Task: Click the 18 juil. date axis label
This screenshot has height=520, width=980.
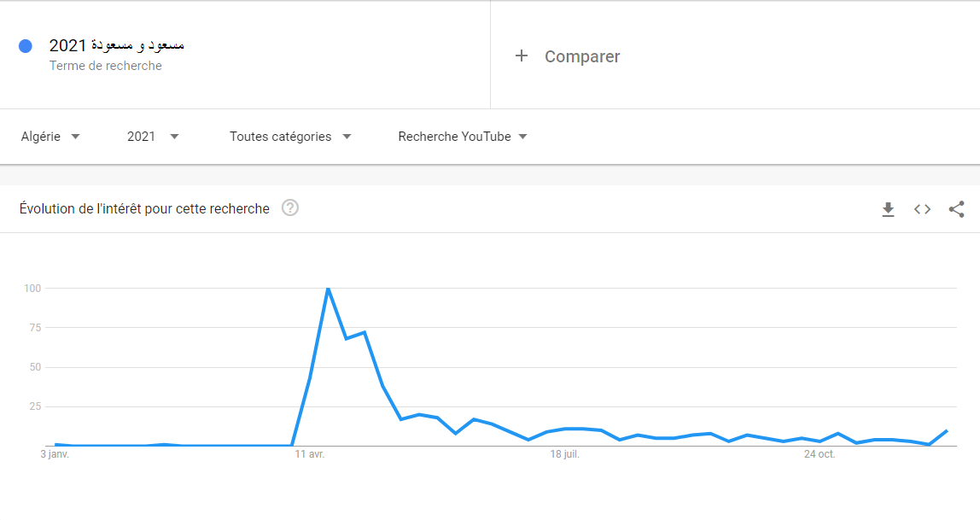Action: 564,454
